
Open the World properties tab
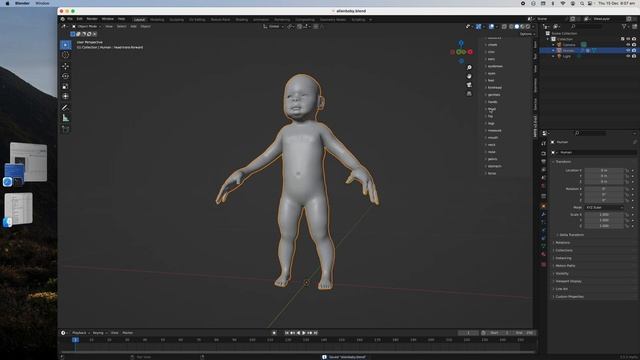point(543,186)
